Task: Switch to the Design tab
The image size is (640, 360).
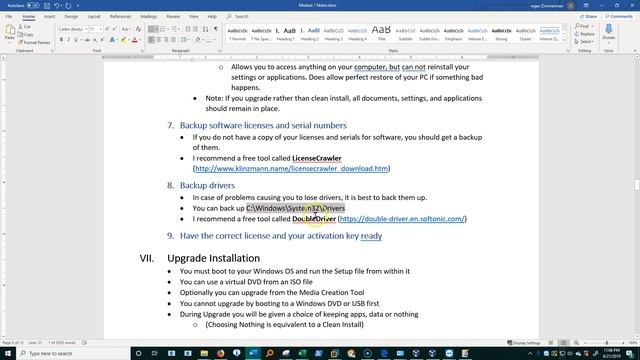Action: (71, 16)
